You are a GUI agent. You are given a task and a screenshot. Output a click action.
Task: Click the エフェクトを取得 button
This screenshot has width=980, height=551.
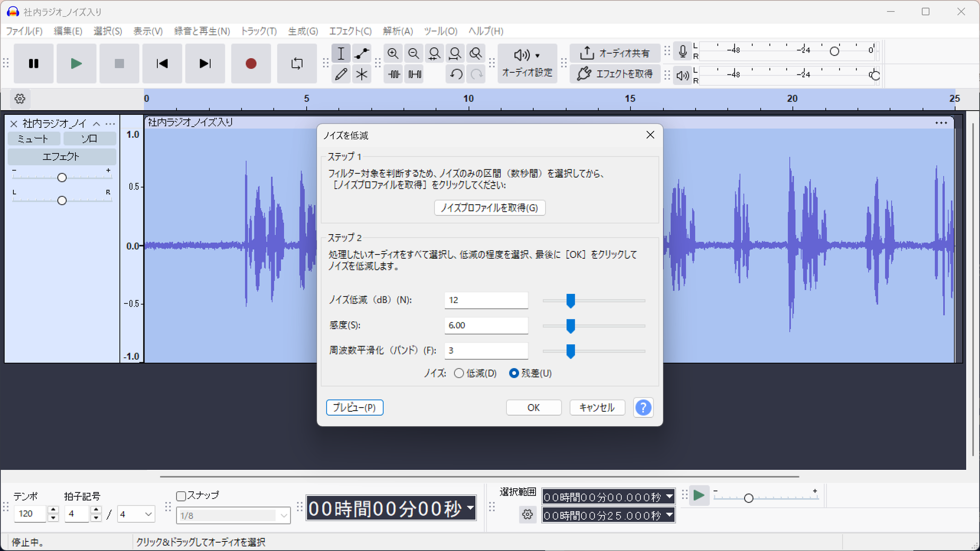coord(615,74)
